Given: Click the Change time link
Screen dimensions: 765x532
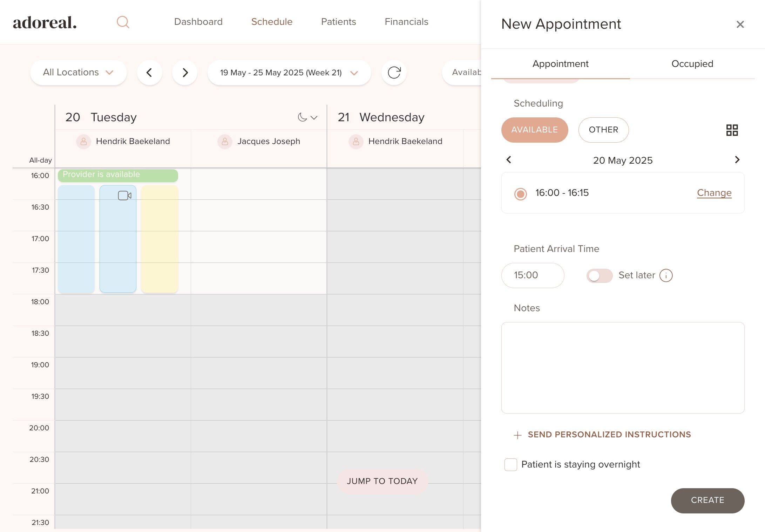Looking at the screenshot, I should (714, 193).
